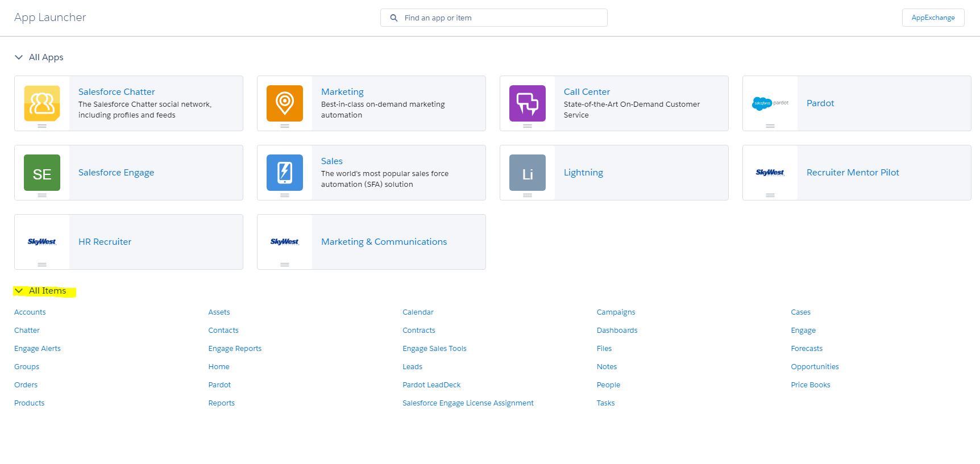Open the Contracts item
Viewport: 980px width, 464px height.
click(419, 330)
